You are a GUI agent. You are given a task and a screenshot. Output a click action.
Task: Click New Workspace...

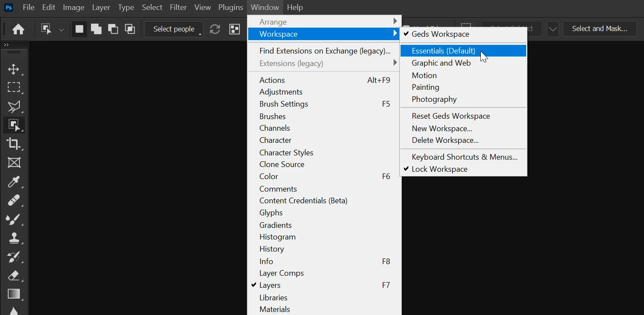463,128
